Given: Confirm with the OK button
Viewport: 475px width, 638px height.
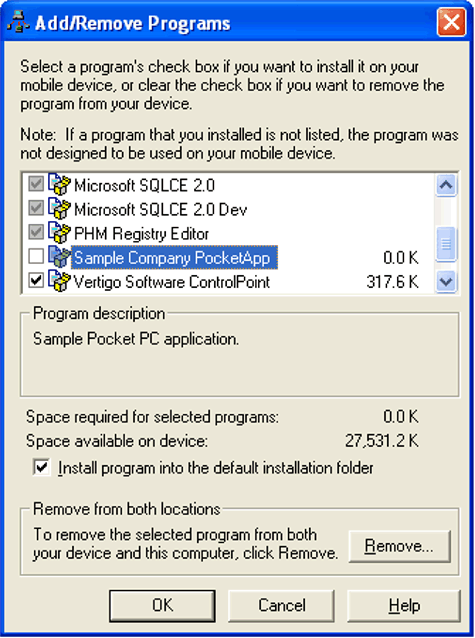Looking at the screenshot, I should click(162, 606).
